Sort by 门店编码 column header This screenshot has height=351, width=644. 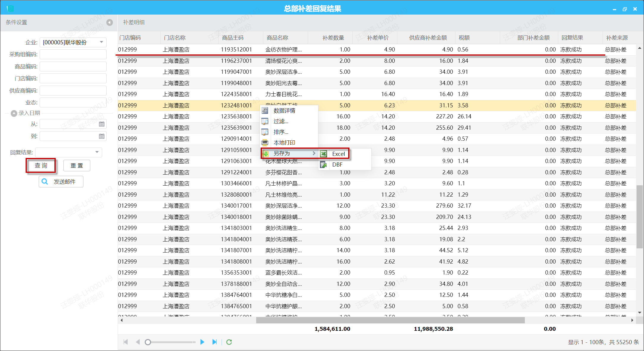pyautogui.click(x=139, y=38)
